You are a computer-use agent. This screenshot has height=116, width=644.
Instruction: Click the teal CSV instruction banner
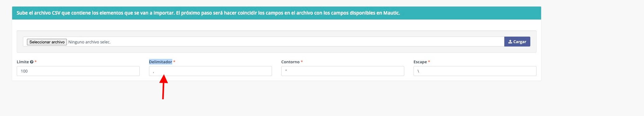pyautogui.click(x=277, y=13)
